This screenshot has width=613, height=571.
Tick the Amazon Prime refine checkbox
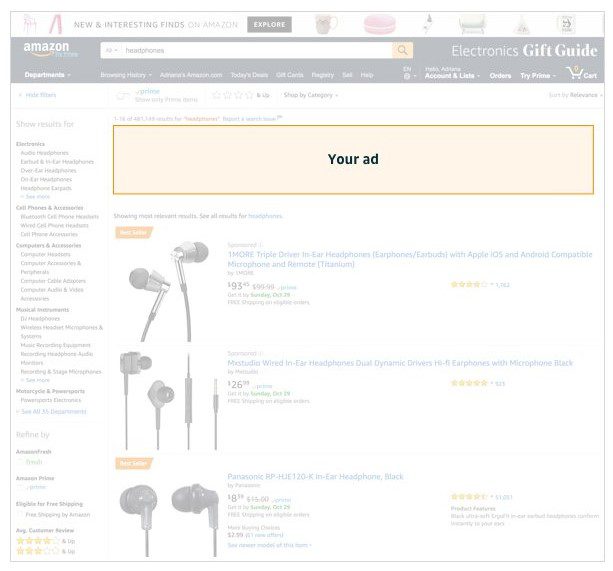[19, 487]
